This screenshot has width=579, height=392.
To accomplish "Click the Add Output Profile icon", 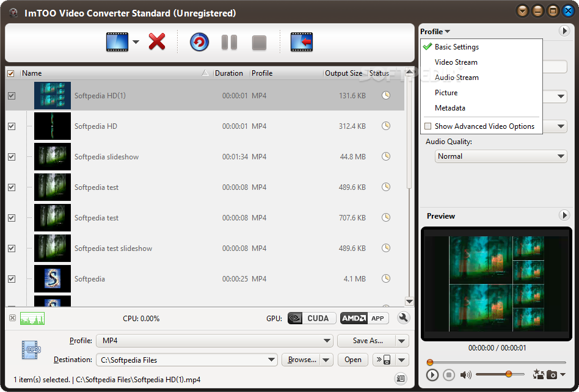I will [x=302, y=42].
